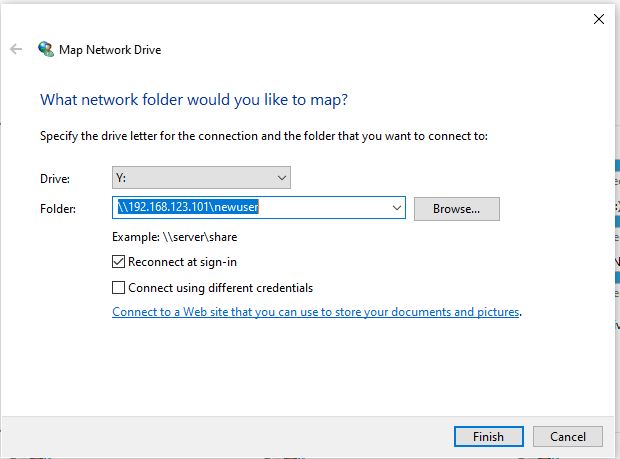The width and height of the screenshot is (620, 459).
Task: Enable Connect using different credentials
Action: tap(120, 288)
